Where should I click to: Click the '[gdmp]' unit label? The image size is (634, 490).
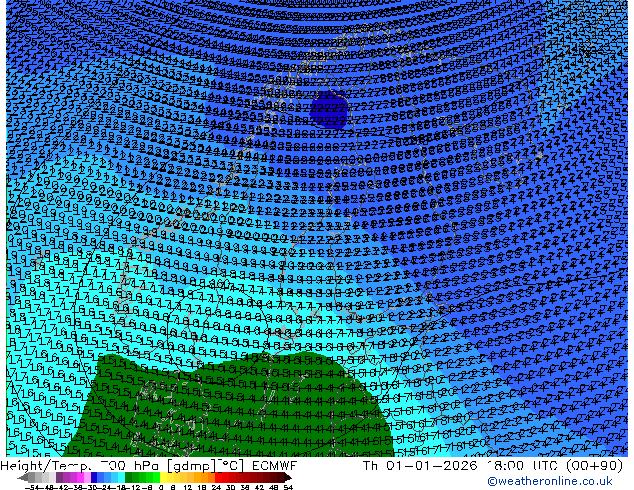tap(192, 467)
